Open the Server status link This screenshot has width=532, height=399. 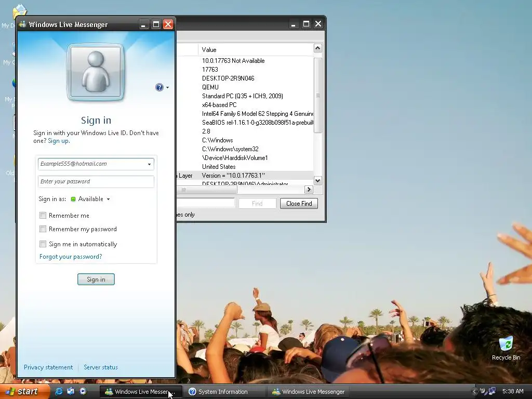click(x=101, y=367)
